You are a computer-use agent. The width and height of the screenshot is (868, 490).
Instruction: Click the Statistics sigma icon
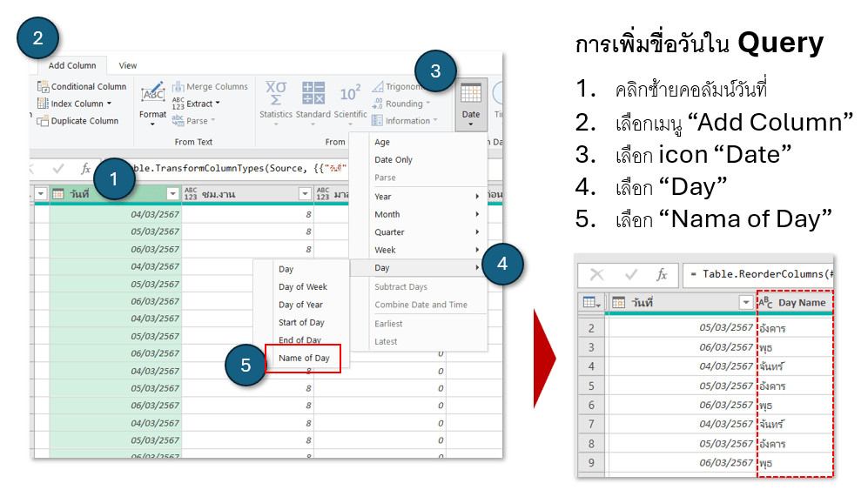pos(276,93)
